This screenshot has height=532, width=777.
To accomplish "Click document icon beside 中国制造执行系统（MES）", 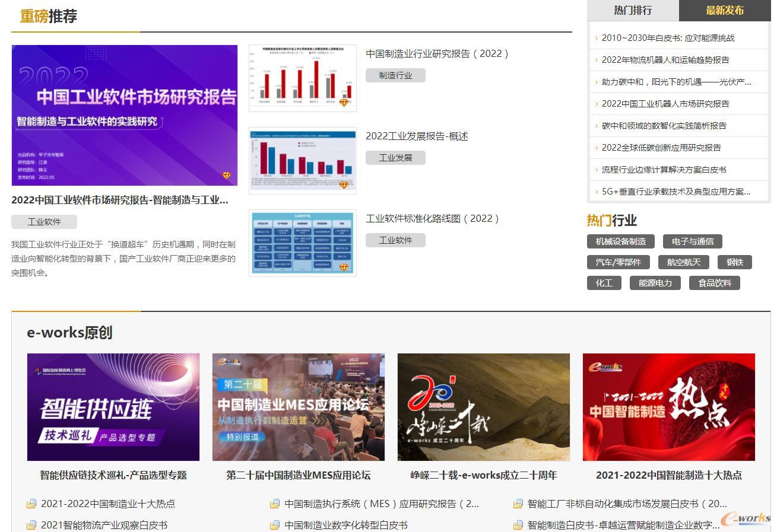I will click(x=275, y=504).
